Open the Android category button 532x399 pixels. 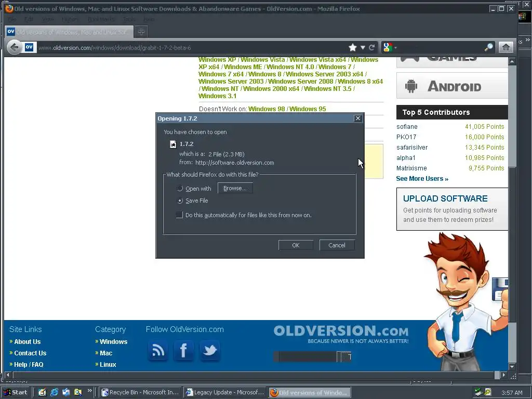(x=453, y=86)
